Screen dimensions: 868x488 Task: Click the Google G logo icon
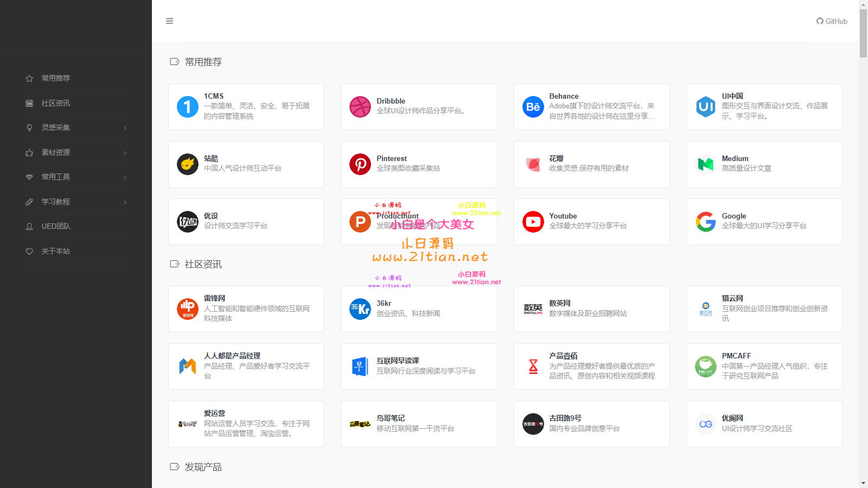coord(705,222)
